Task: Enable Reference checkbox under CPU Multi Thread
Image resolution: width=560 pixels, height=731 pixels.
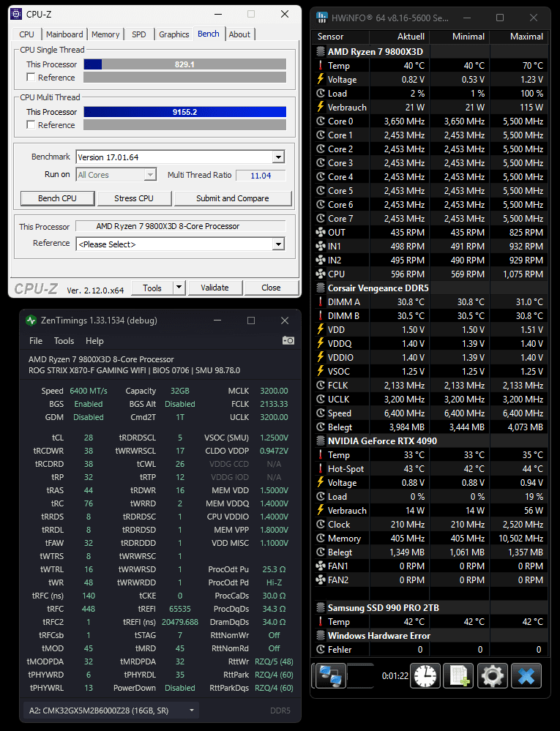Action: (31, 125)
